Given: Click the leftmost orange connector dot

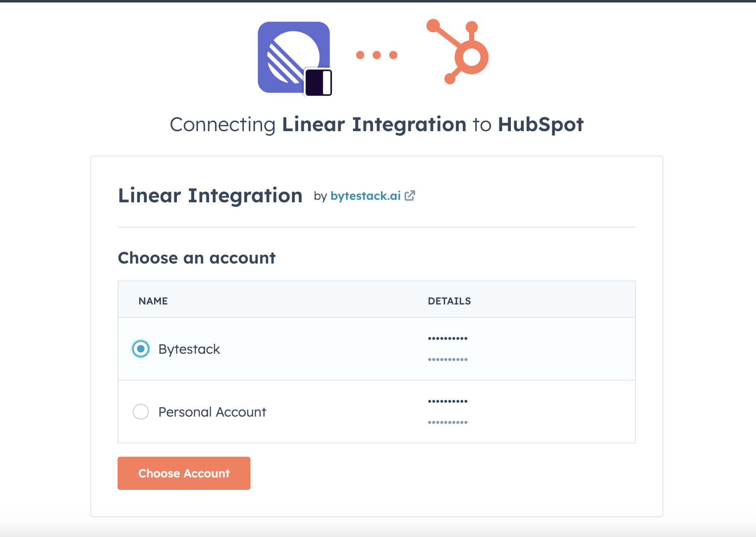Looking at the screenshot, I should pyautogui.click(x=360, y=54).
